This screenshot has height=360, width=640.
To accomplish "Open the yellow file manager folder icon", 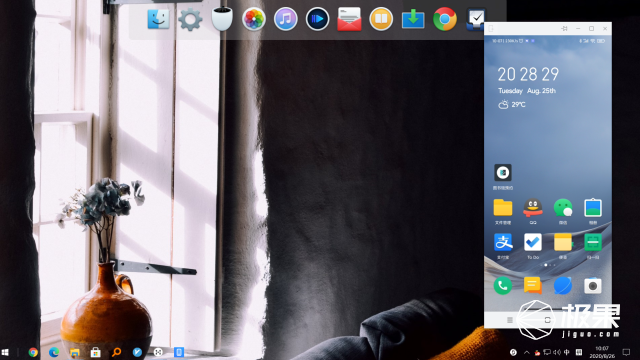I will [503, 208].
